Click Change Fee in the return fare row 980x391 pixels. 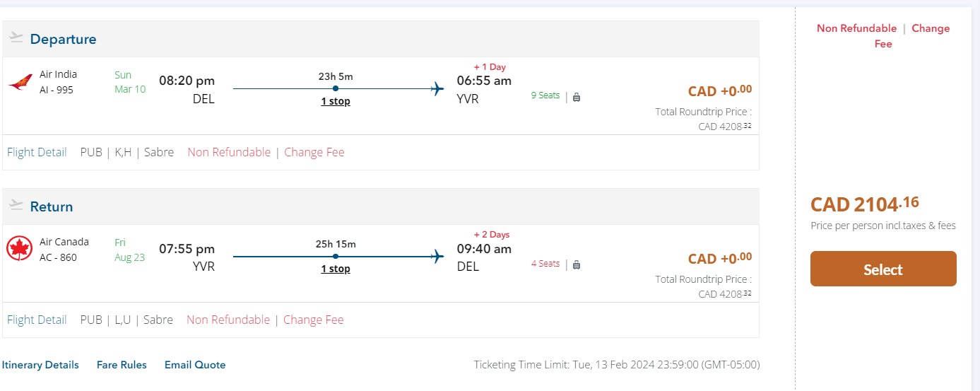[x=313, y=320]
